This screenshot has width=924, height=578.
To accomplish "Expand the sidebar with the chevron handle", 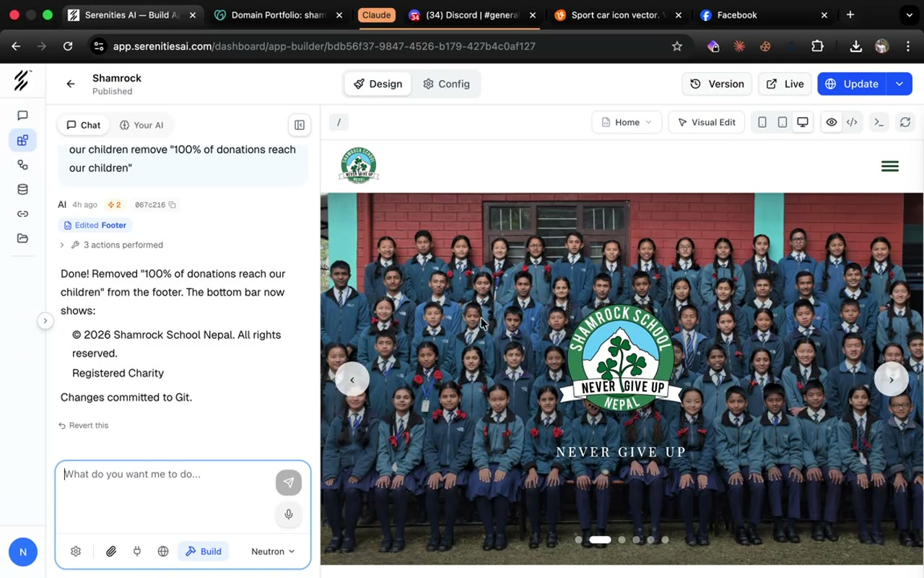I will click(x=45, y=321).
